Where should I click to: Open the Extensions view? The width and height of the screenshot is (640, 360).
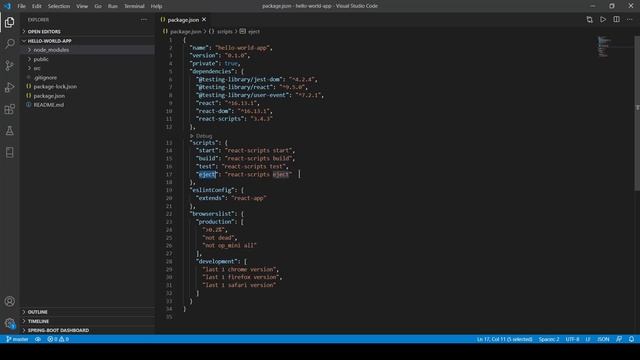click(9, 109)
